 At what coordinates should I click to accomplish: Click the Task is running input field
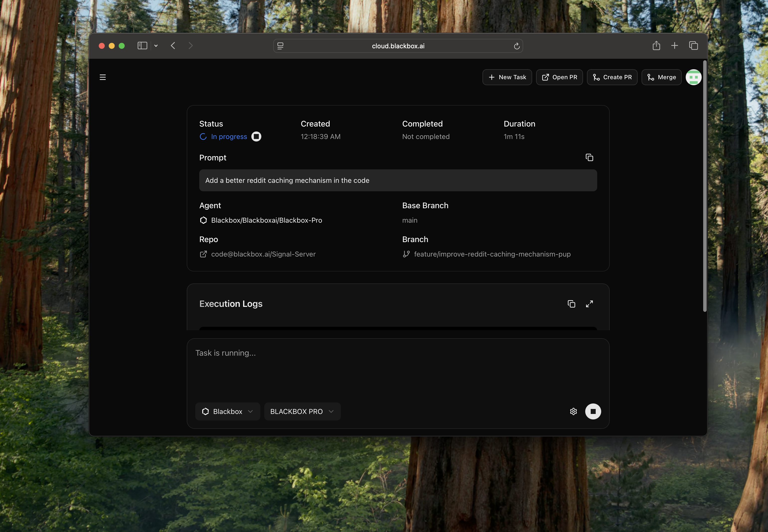pos(367,363)
